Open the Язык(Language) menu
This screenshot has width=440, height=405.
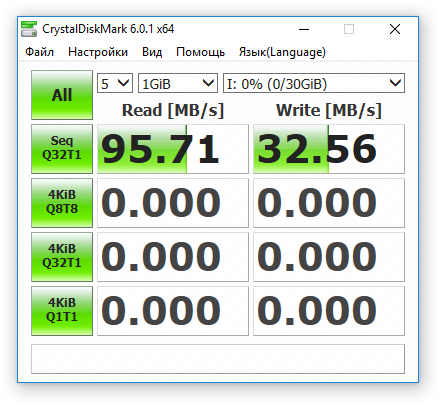(282, 52)
